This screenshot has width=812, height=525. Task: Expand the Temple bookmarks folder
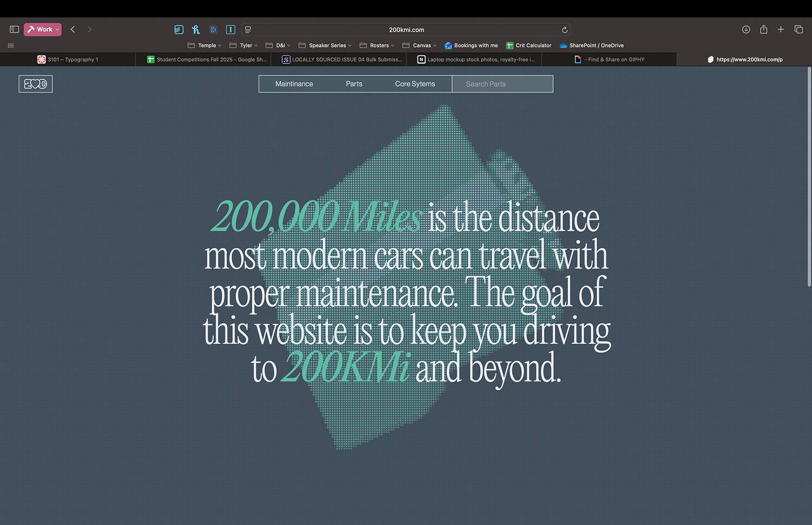[x=205, y=45]
